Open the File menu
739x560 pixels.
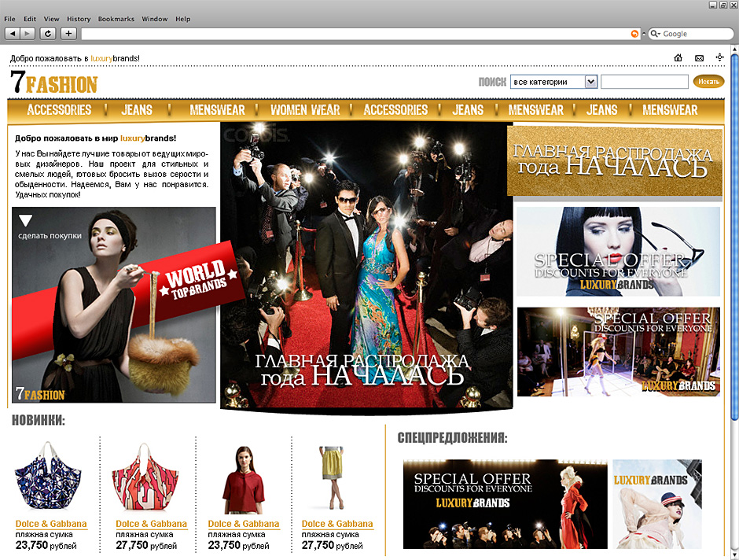coord(9,19)
